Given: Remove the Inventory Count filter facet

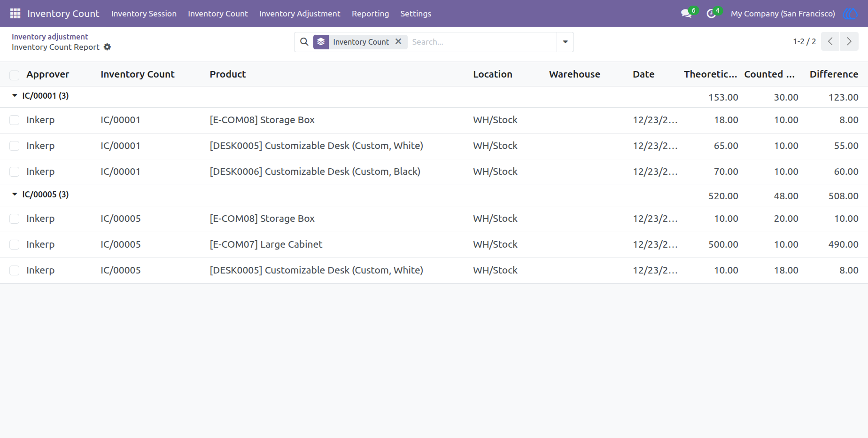Looking at the screenshot, I should 398,41.
